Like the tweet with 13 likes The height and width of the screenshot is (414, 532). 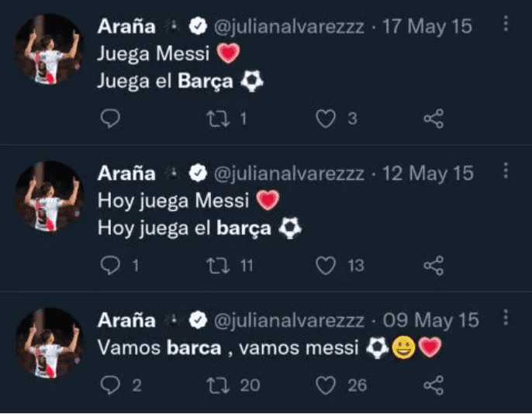tap(326, 266)
